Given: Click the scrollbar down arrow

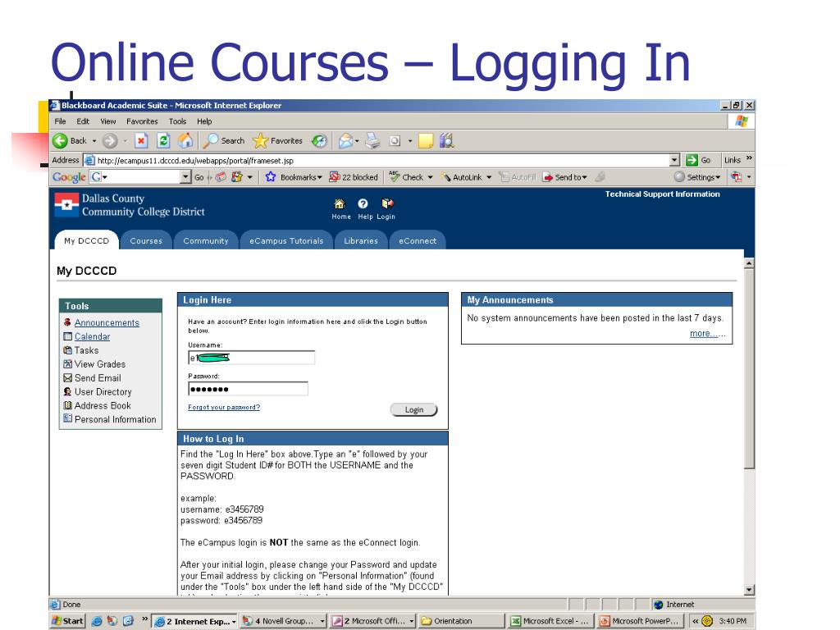Looking at the screenshot, I should (750, 590).
